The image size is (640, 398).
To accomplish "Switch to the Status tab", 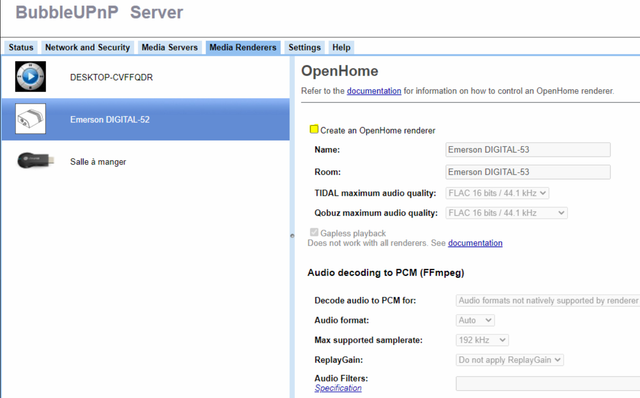I will tap(21, 47).
